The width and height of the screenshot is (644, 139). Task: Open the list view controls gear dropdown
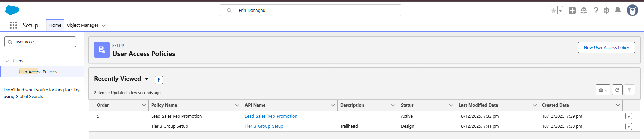pyautogui.click(x=603, y=90)
